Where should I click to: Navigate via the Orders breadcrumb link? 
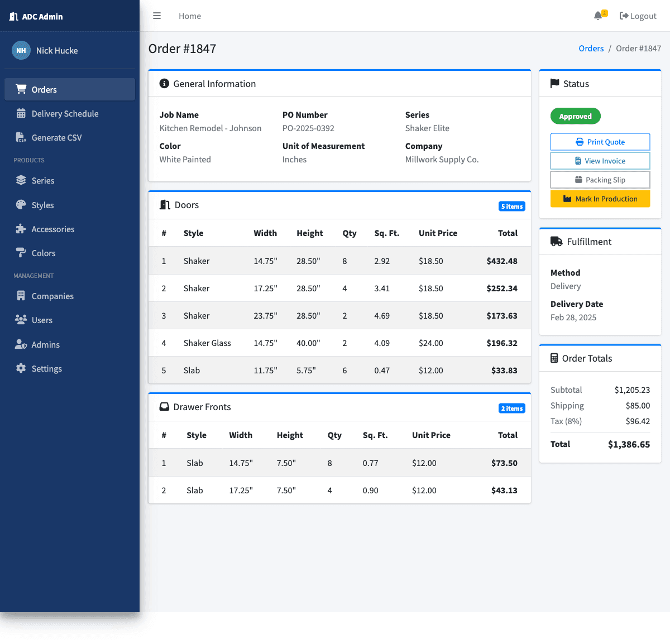point(591,48)
